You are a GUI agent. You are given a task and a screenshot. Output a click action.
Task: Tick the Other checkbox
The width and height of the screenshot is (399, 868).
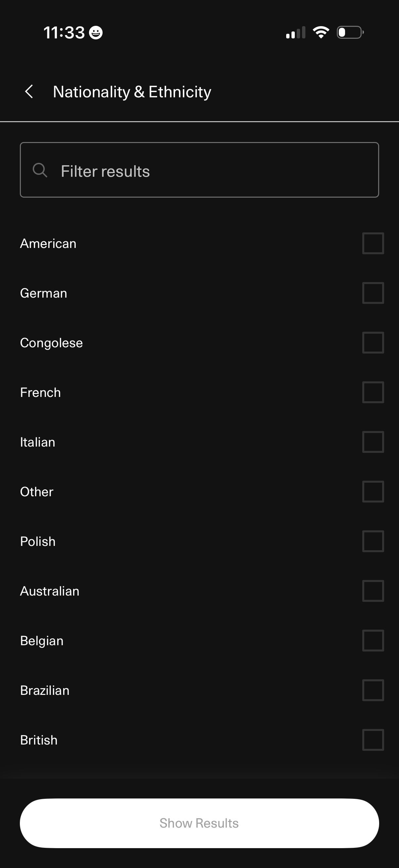tap(373, 492)
